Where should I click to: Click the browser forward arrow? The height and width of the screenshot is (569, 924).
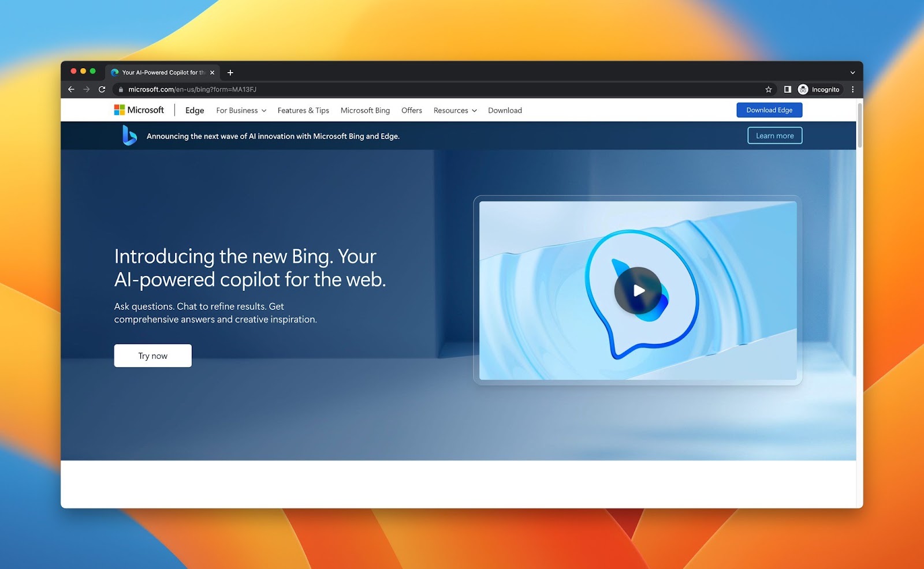pos(87,89)
